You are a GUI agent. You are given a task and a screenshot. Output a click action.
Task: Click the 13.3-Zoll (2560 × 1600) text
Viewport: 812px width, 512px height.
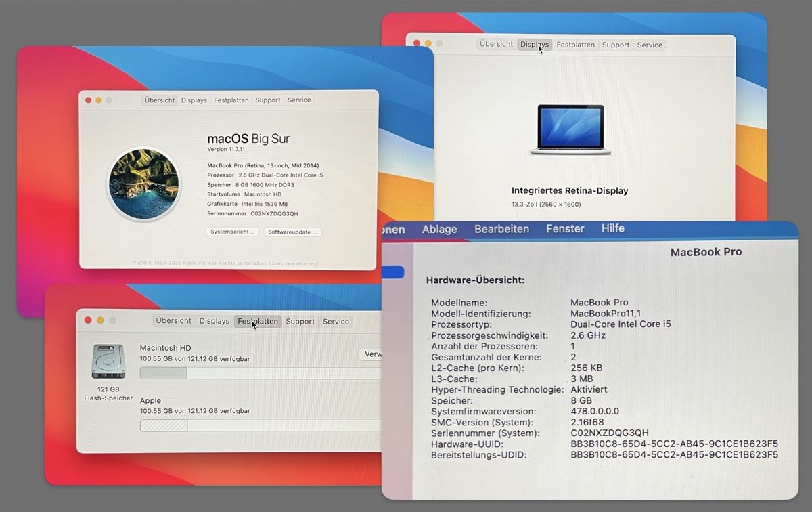click(x=546, y=205)
